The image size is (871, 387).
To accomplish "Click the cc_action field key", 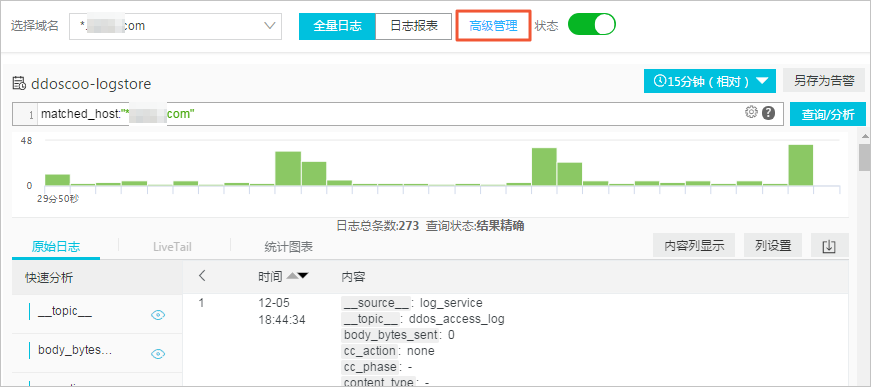I will tap(369, 351).
